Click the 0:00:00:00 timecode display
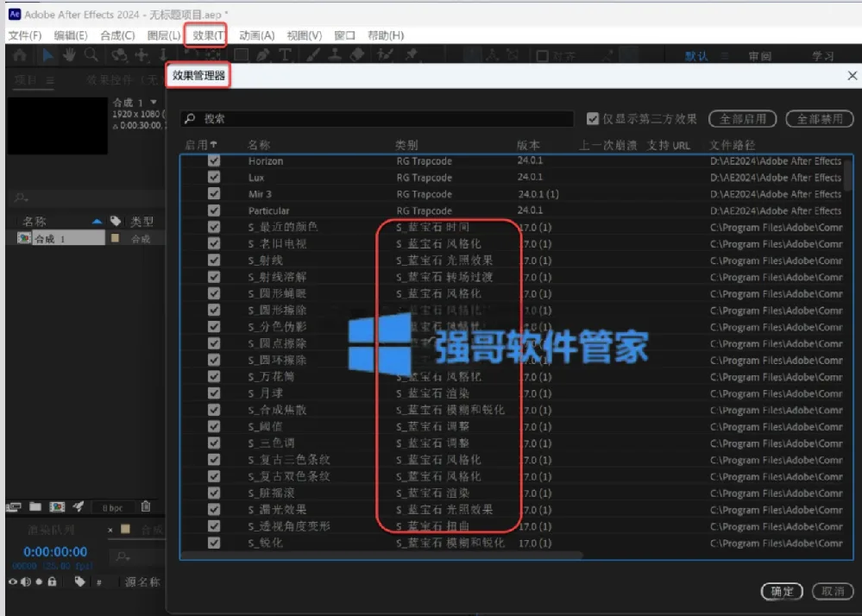 tap(55, 551)
